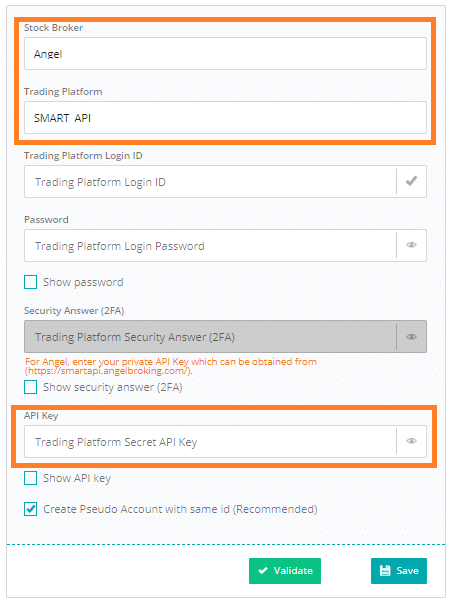Select the greyed Security Answer (2FA) field
The image size is (453, 604).
tap(210, 337)
